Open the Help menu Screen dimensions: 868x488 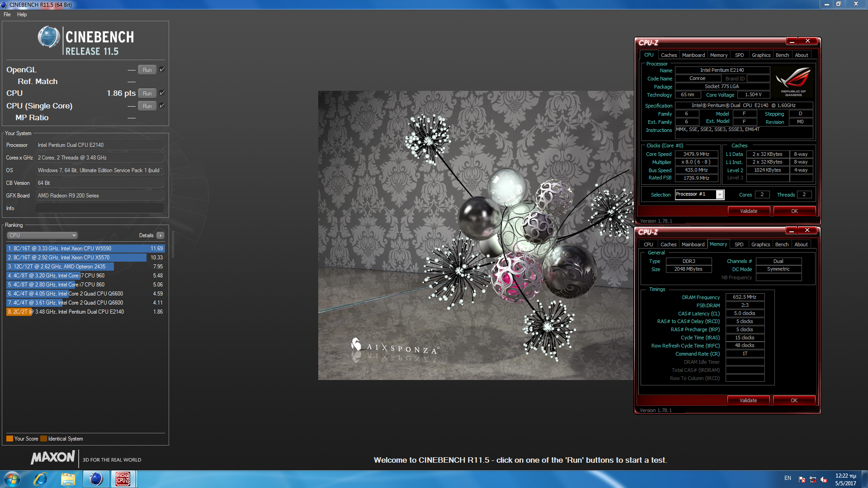click(22, 14)
